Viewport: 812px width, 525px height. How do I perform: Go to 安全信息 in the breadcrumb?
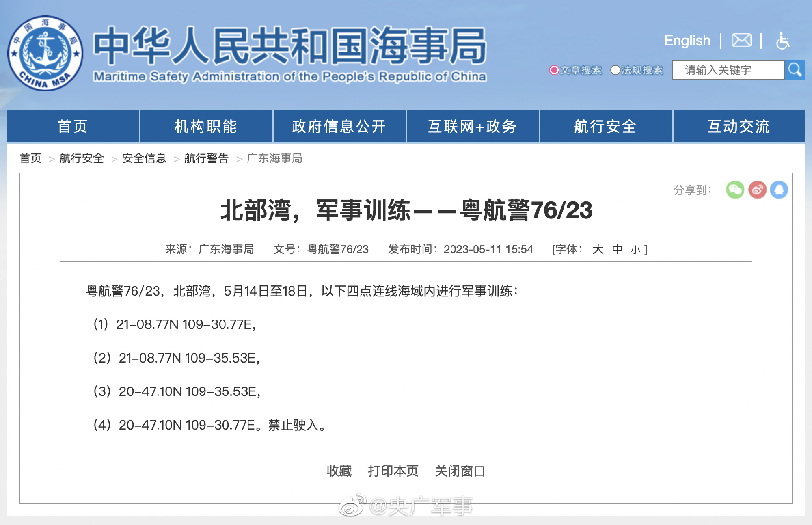(x=144, y=158)
